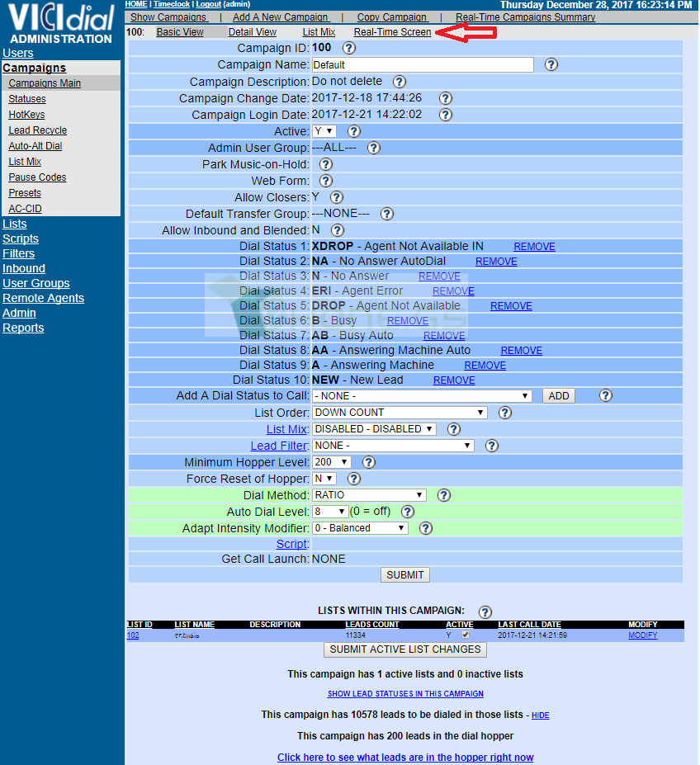This screenshot has width=700, height=765.
Task: Open Show Campaigns menu item
Action: pyautogui.click(x=169, y=17)
